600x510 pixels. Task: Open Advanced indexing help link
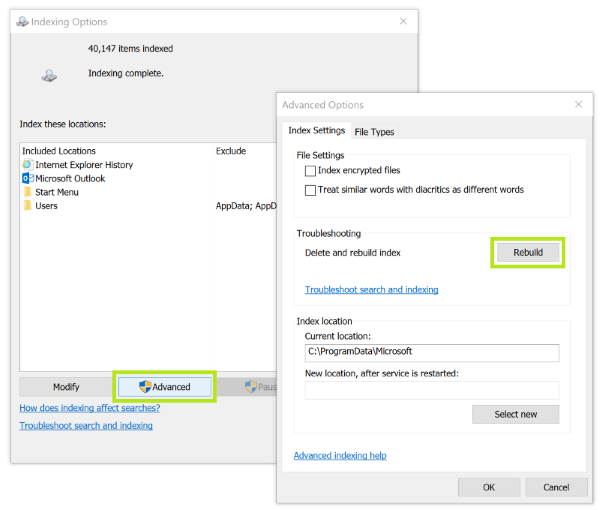pos(339,456)
